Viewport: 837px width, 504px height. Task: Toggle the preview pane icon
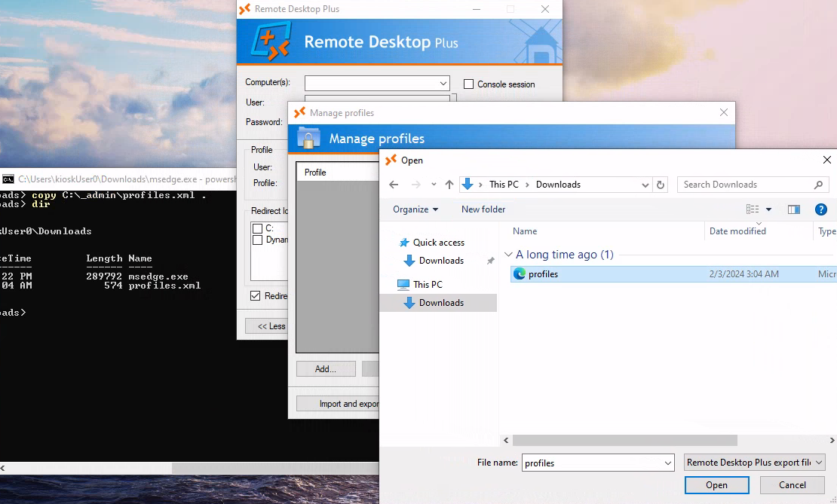794,209
